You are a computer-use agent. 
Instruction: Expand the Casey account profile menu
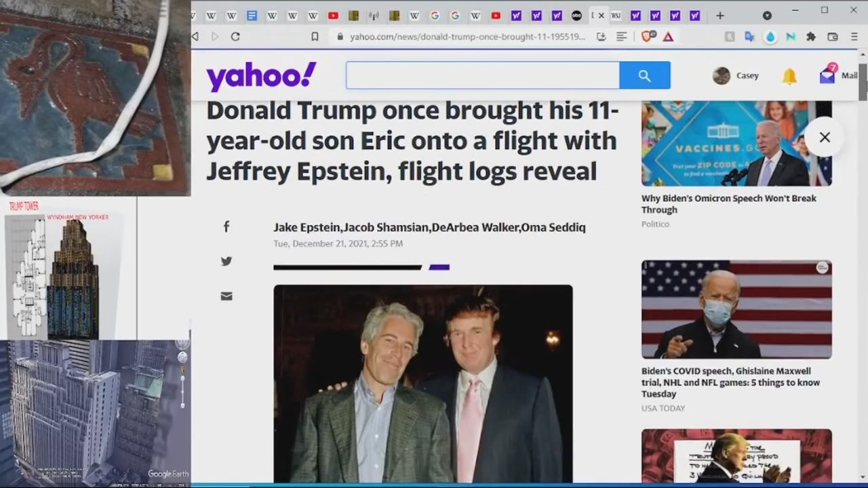click(x=736, y=76)
